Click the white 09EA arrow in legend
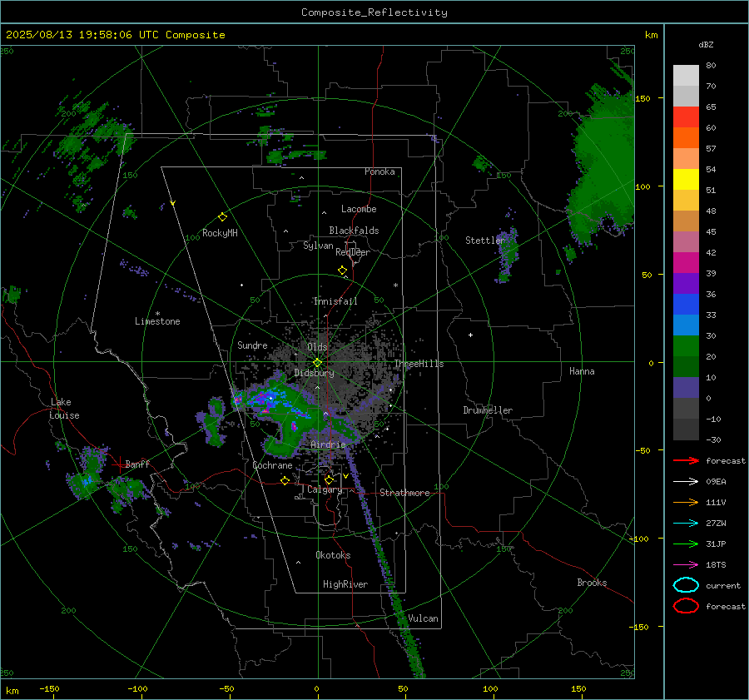This screenshot has width=749, height=700. 686,482
